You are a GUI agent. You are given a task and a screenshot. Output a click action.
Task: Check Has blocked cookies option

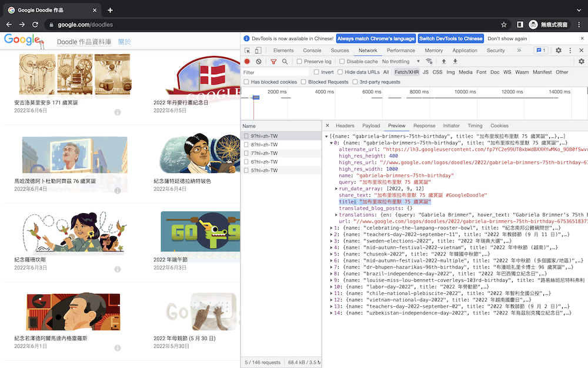246,82
